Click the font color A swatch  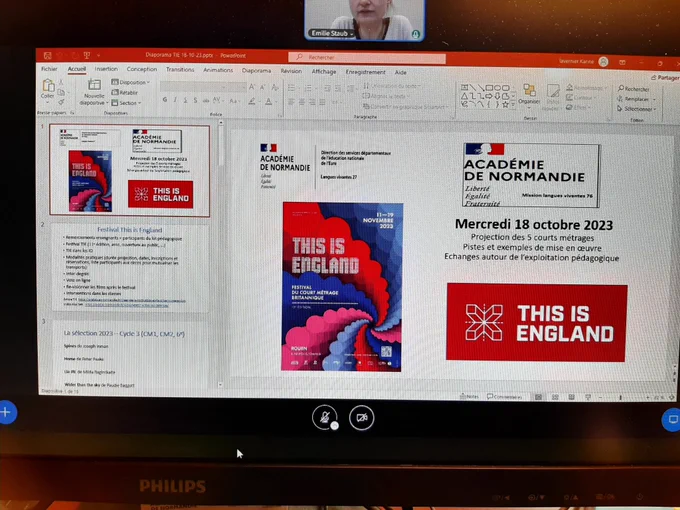click(269, 102)
